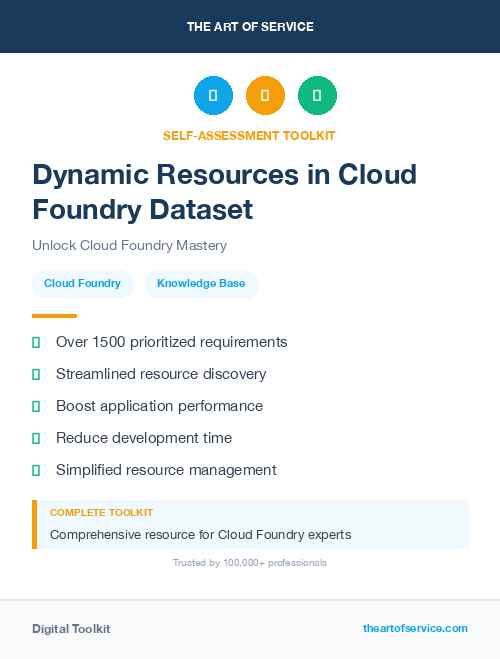Click the "SELF-ASSESSMENT TOOLKIT" label

[249, 136]
